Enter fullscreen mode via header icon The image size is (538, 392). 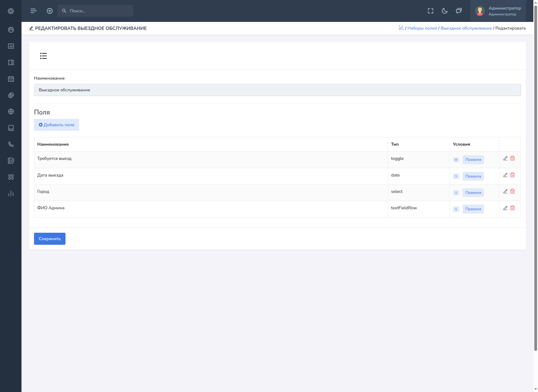coord(430,11)
